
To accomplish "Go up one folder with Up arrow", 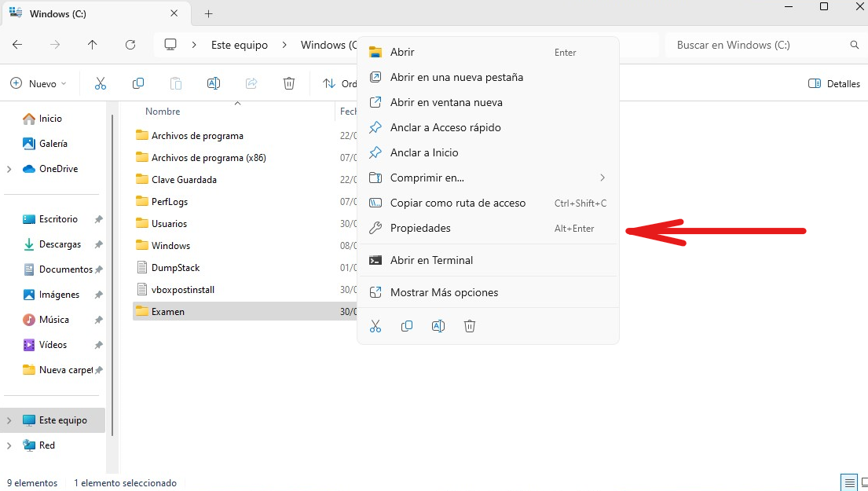I will (93, 45).
